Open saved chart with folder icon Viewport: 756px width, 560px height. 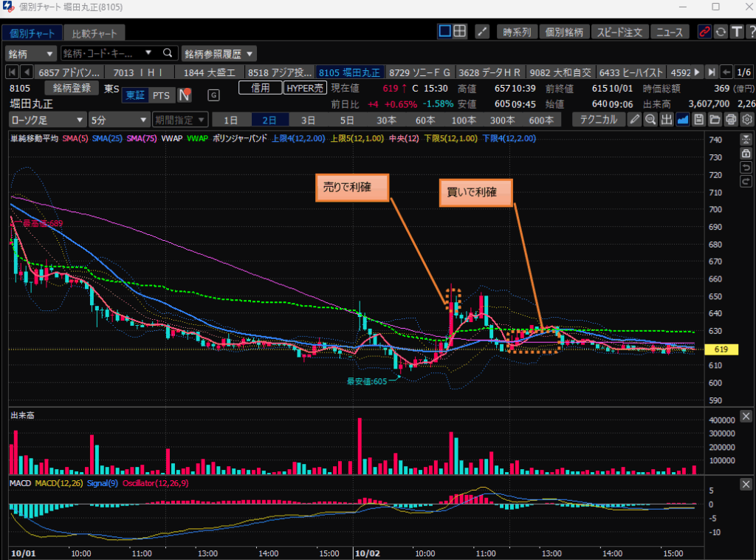(715, 120)
